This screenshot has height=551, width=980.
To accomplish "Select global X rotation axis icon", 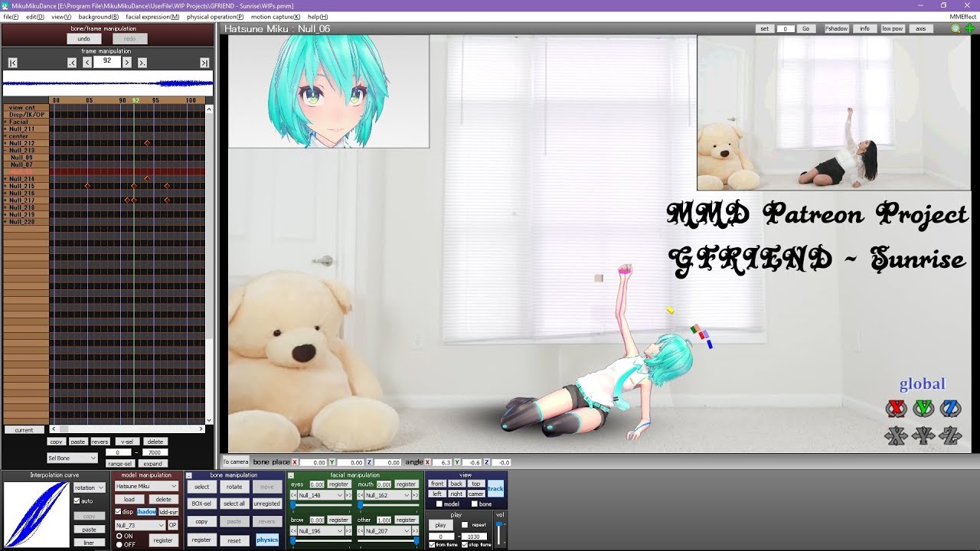I will click(897, 409).
